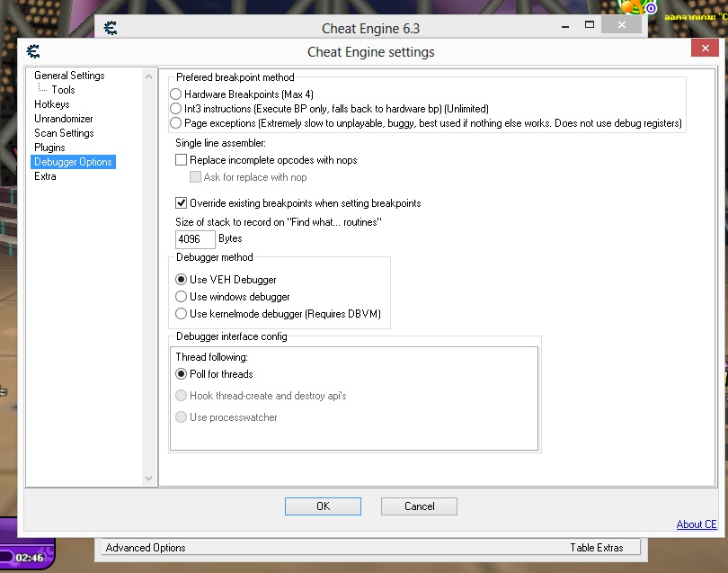Click Advanced Options in main Cheat Engine window
Screen dimensions: 728x573
point(146,548)
